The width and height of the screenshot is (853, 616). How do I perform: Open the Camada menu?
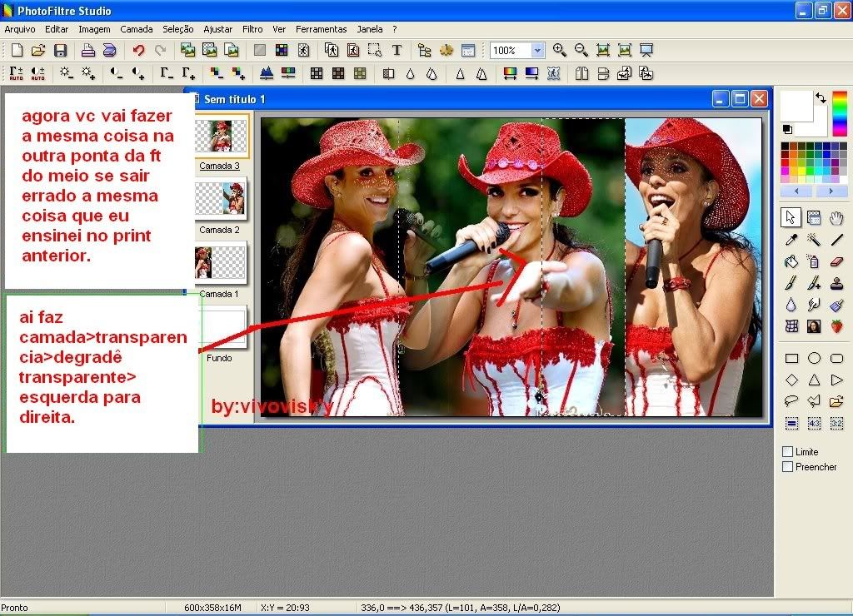(x=137, y=29)
